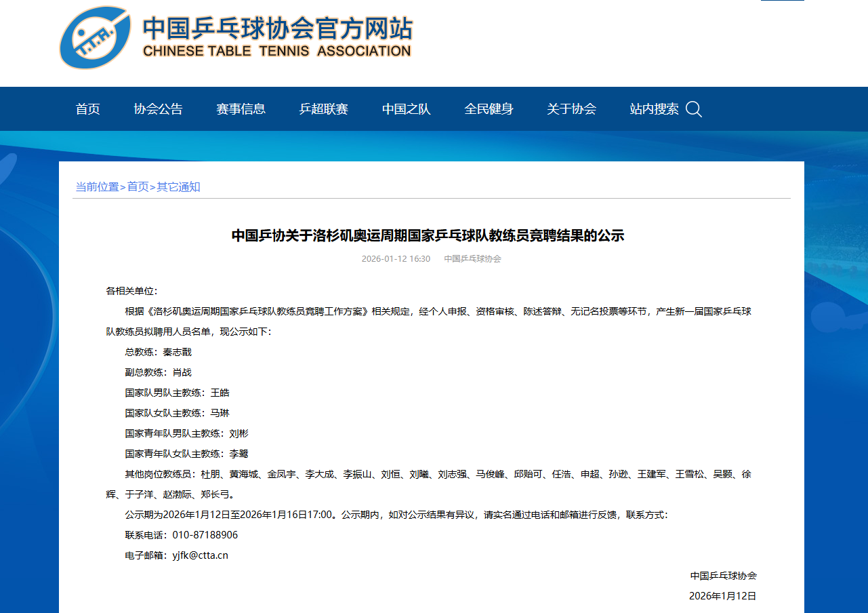868x613 pixels.
Task: Click 首页 in the breadcrumb trail
Action: click(138, 187)
